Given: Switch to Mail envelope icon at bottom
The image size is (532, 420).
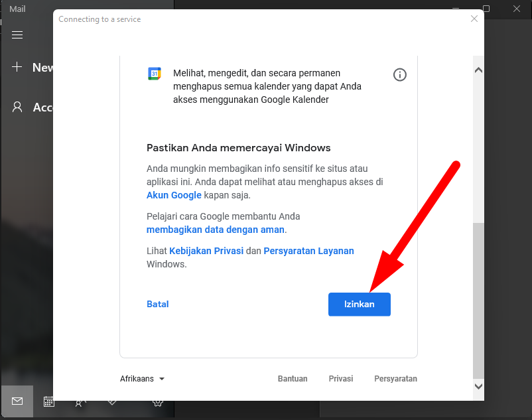Looking at the screenshot, I should click(x=17, y=401).
